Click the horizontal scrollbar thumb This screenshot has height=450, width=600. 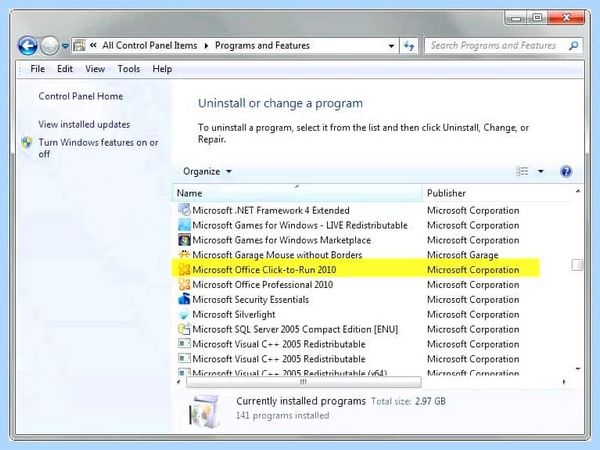(304, 382)
